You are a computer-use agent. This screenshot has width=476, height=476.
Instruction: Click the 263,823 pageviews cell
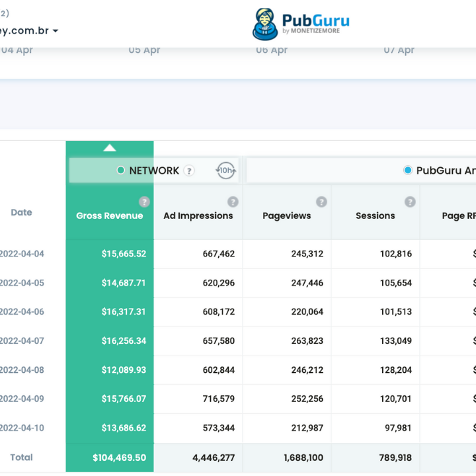(x=307, y=341)
